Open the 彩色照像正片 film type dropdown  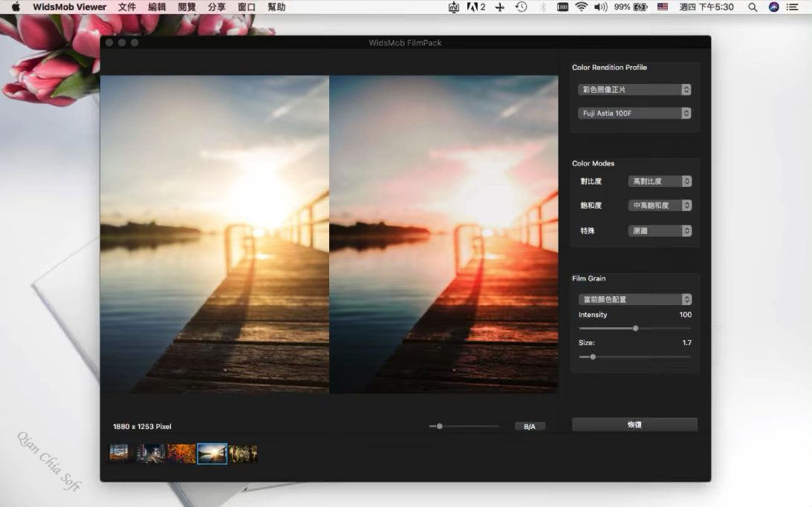[634, 90]
